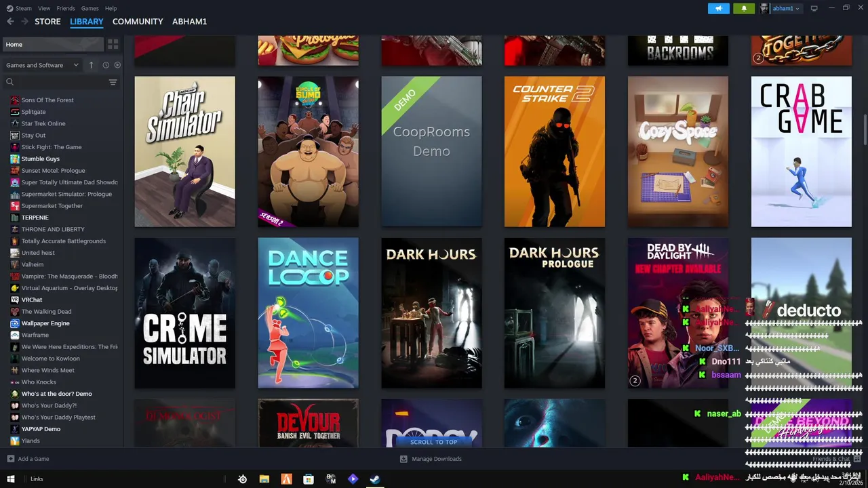Click the Big Picture mode monitor icon
Image resolution: width=868 pixels, height=488 pixels.
point(814,8)
